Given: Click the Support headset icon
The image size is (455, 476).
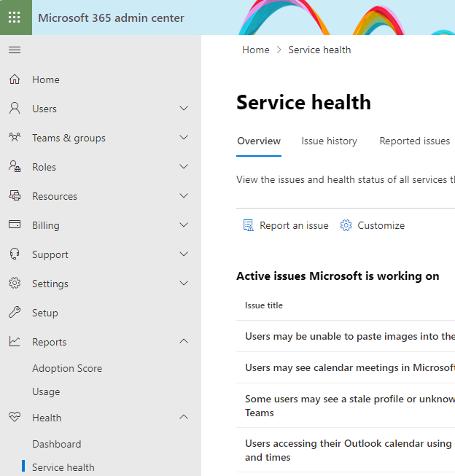Looking at the screenshot, I should pos(15,254).
